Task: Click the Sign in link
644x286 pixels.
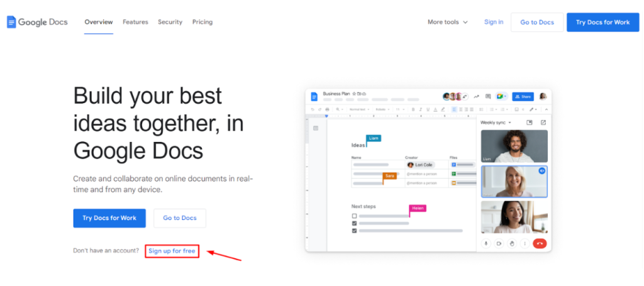Action: pos(494,22)
